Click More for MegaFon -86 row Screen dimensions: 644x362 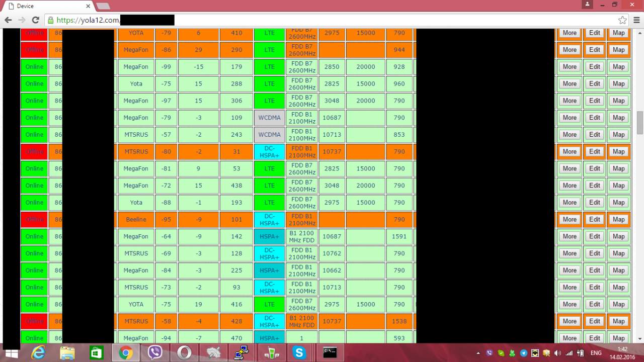point(570,50)
